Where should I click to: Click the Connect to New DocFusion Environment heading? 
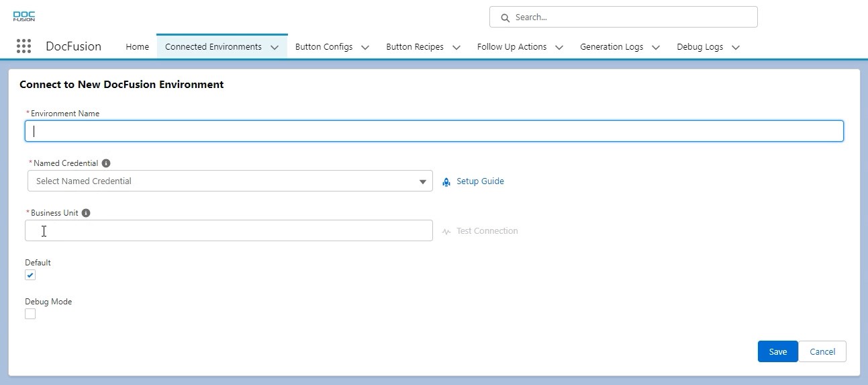click(122, 85)
